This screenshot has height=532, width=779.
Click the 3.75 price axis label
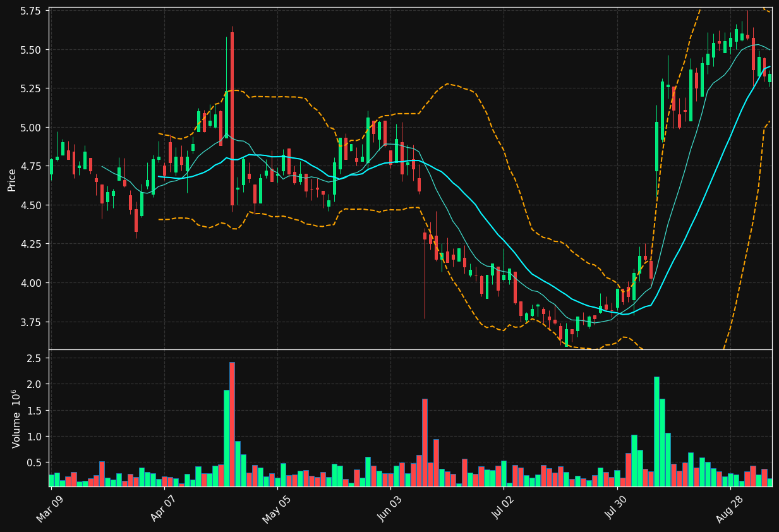click(x=32, y=322)
